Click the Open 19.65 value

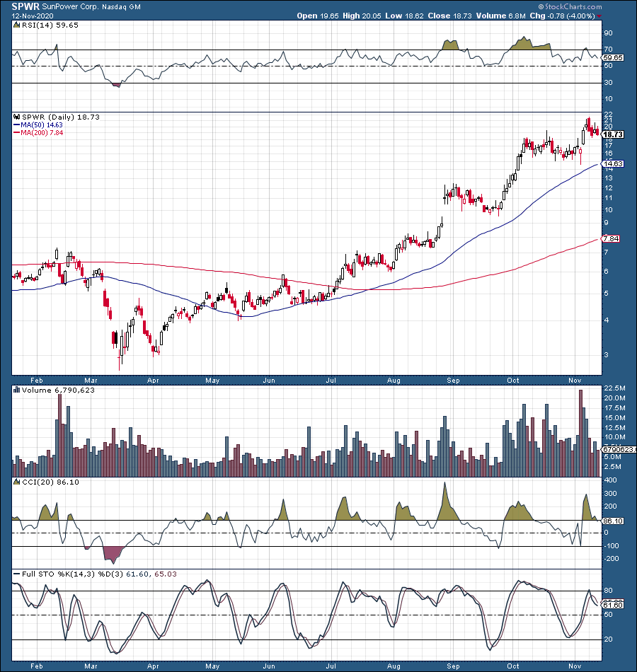click(317, 16)
